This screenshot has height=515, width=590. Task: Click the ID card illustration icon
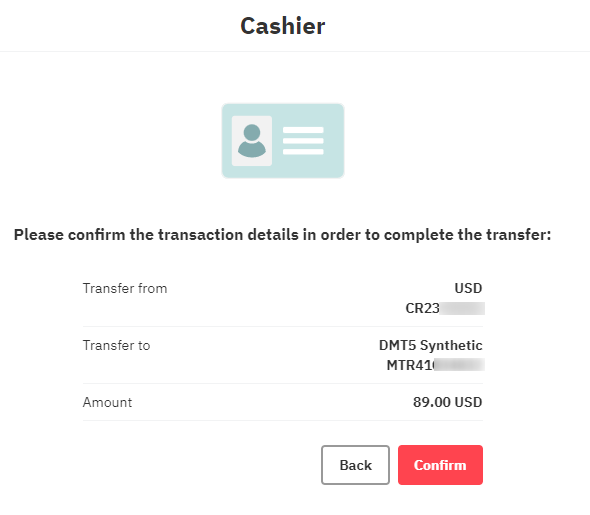[283, 141]
